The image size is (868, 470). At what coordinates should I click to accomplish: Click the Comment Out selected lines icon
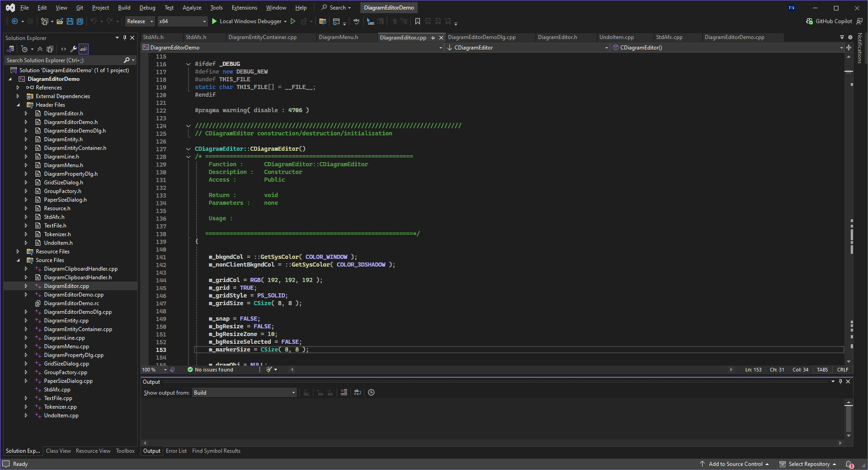(x=394, y=21)
